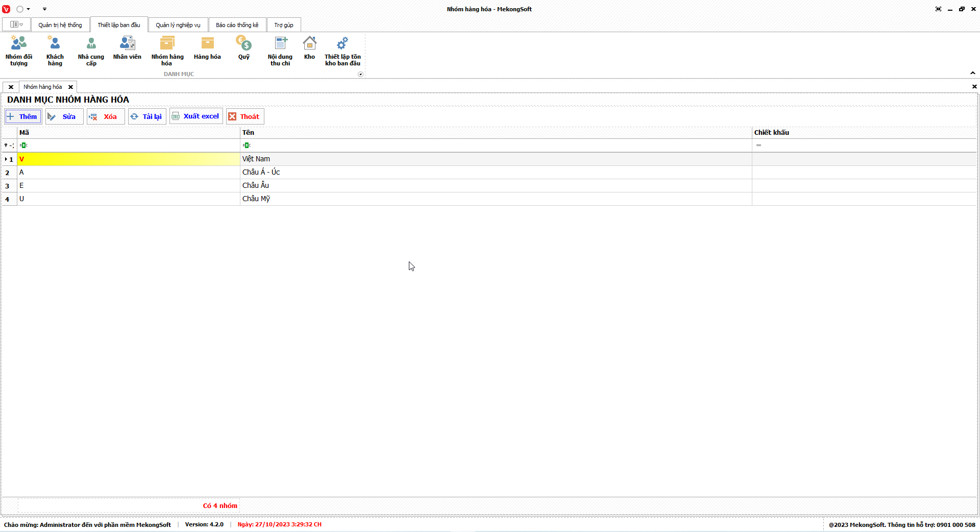The height and width of the screenshot is (532, 980).
Task: Click the Thêm add button
Action: tap(23, 116)
